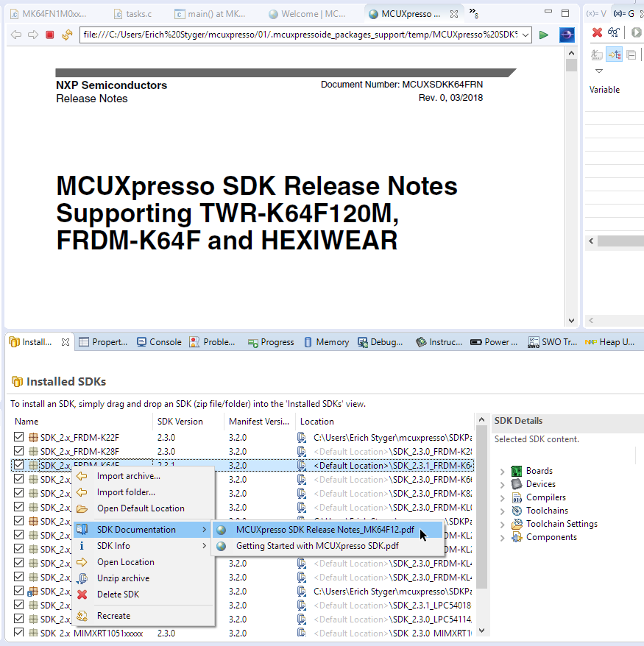Click the browser refresh icon
Screen dimensions: 644x646
click(67, 35)
